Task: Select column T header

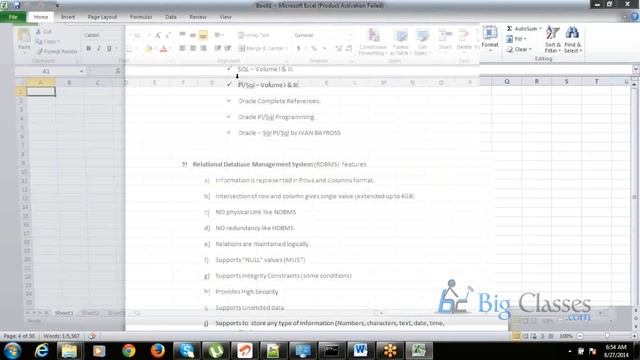Action: 596,82
